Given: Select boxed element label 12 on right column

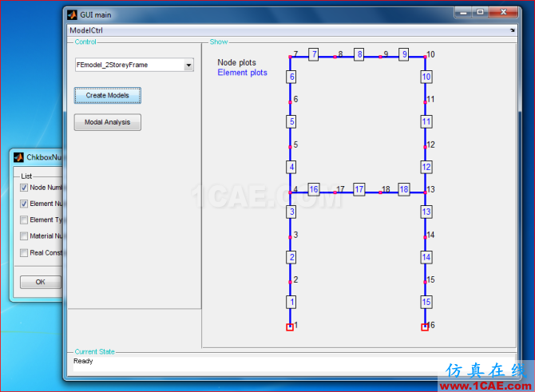Looking at the screenshot, I should coord(426,167).
